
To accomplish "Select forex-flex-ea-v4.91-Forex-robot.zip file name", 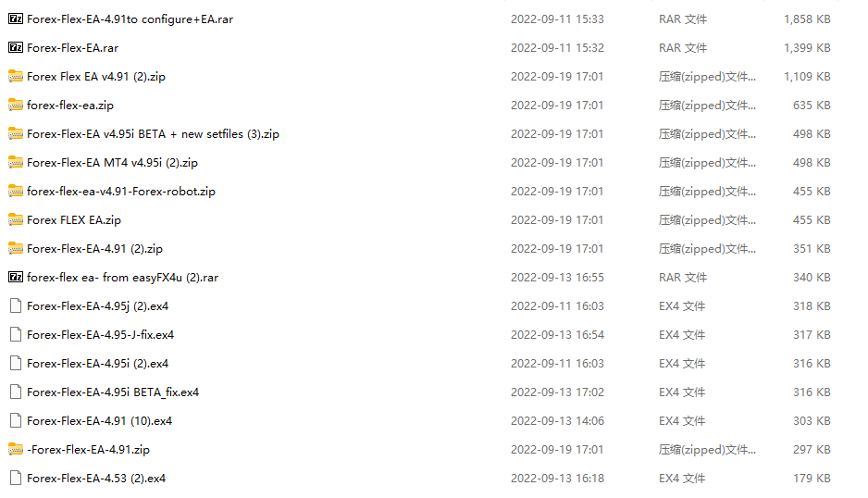I will tap(120, 192).
